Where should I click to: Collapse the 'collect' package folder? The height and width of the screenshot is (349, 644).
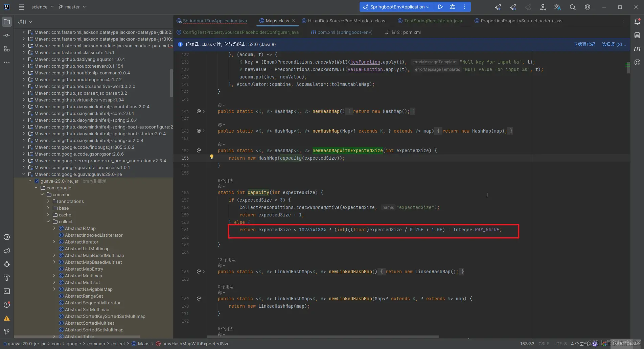click(x=48, y=222)
